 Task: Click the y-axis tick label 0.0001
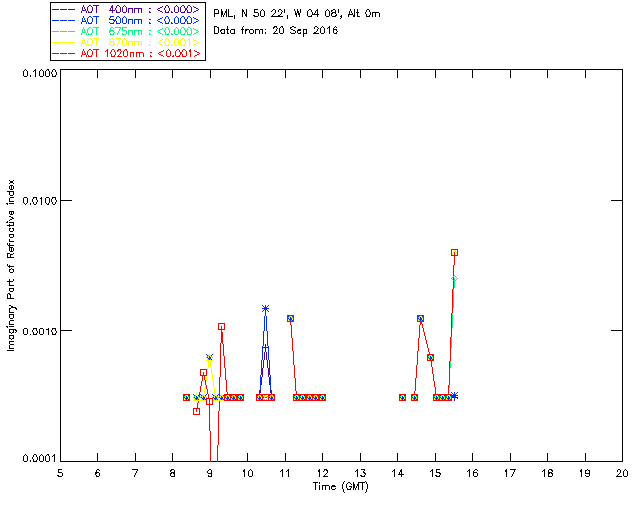39,459
